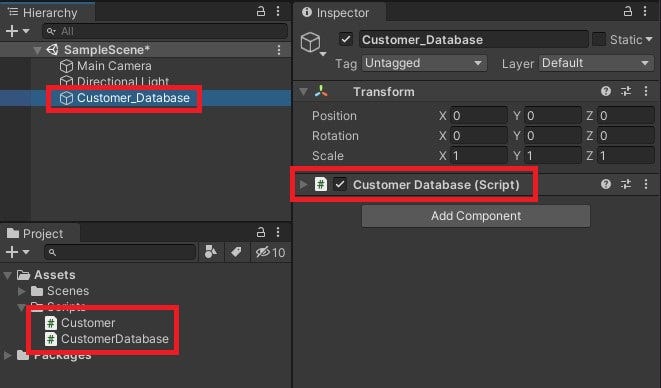661x388 pixels.
Task: Toggle the Customer Database script enabled checkbox
Action: [340, 184]
